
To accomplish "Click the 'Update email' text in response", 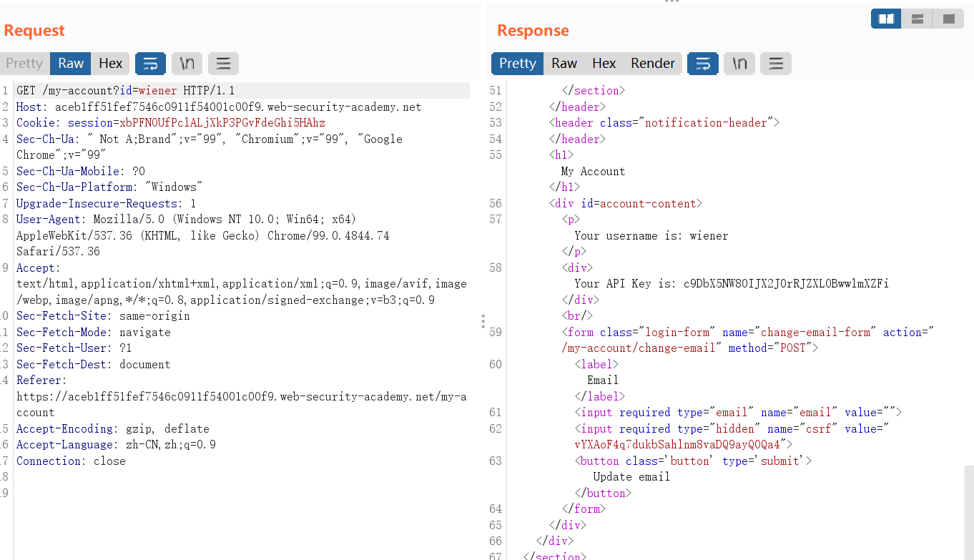I will (x=631, y=477).
